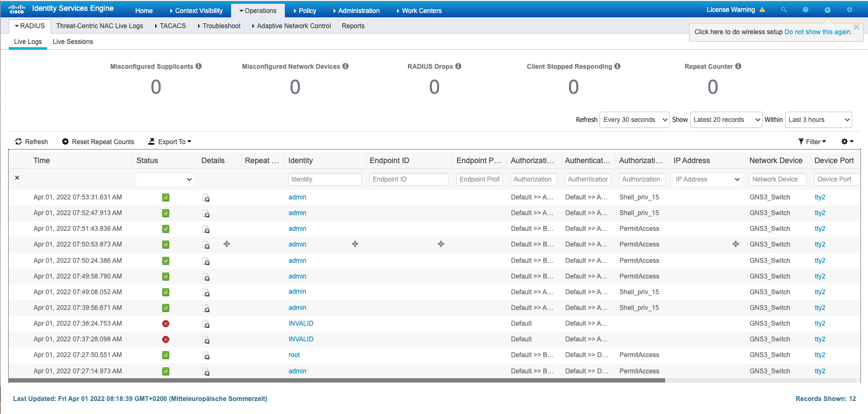Open the Operations menu
868x414 pixels.
click(x=258, y=11)
